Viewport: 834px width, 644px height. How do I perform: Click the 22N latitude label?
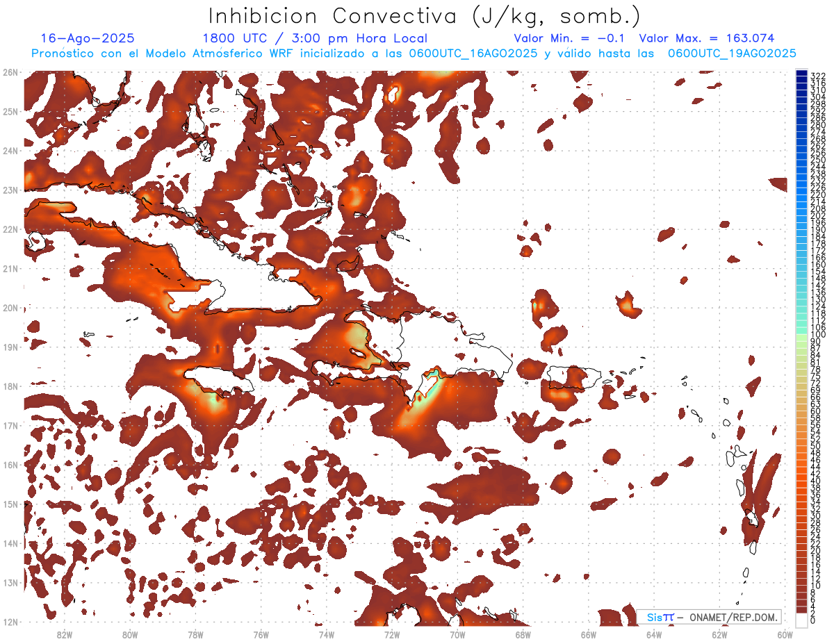(10, 229)
